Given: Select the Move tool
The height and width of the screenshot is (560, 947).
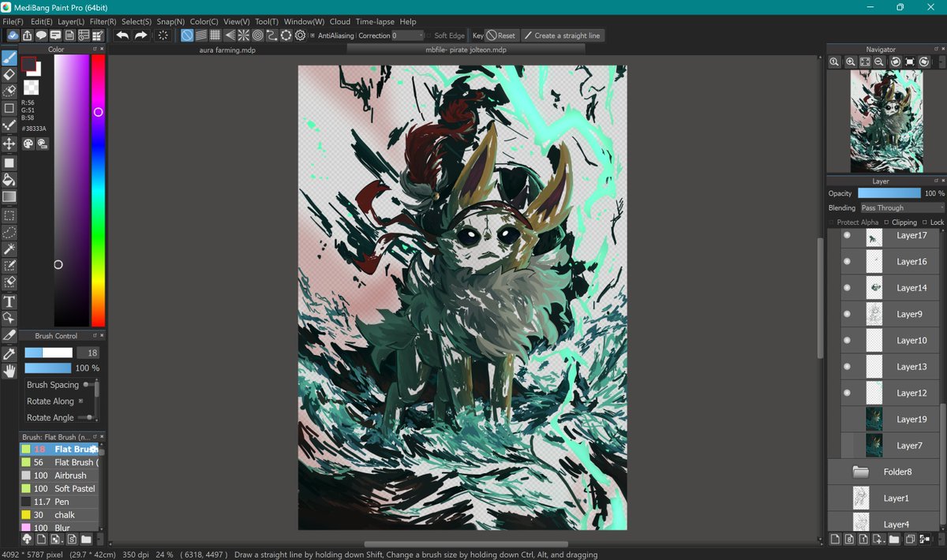Looking at the screenshot, I should pyautogui.click(x=9, y=144).
